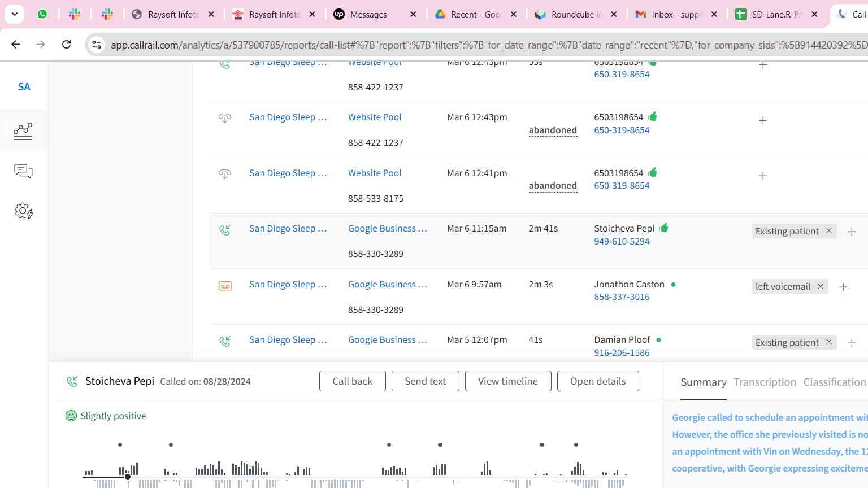Switch to the WhatsApp browser tab
868x488 pixels.
click(x=42, y=14)
